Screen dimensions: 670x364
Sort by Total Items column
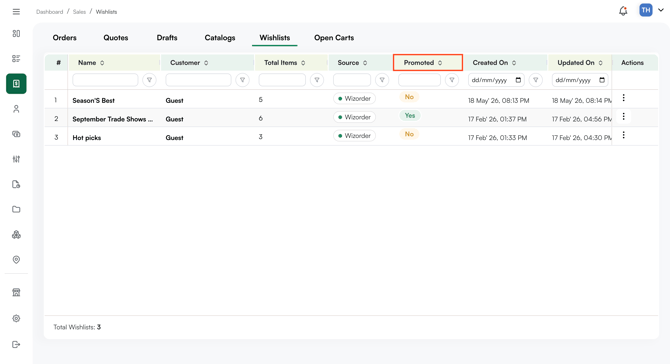click(x=303, y=63)
